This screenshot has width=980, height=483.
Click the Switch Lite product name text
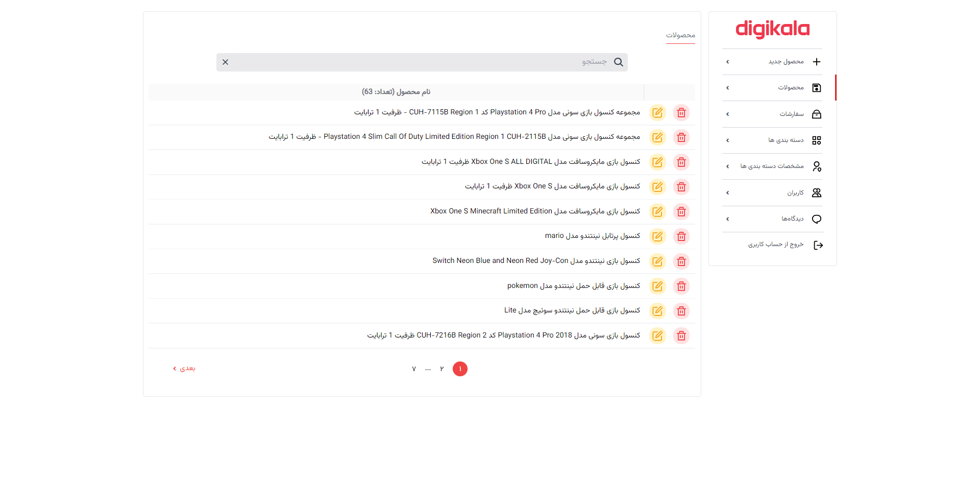point(572,310)
